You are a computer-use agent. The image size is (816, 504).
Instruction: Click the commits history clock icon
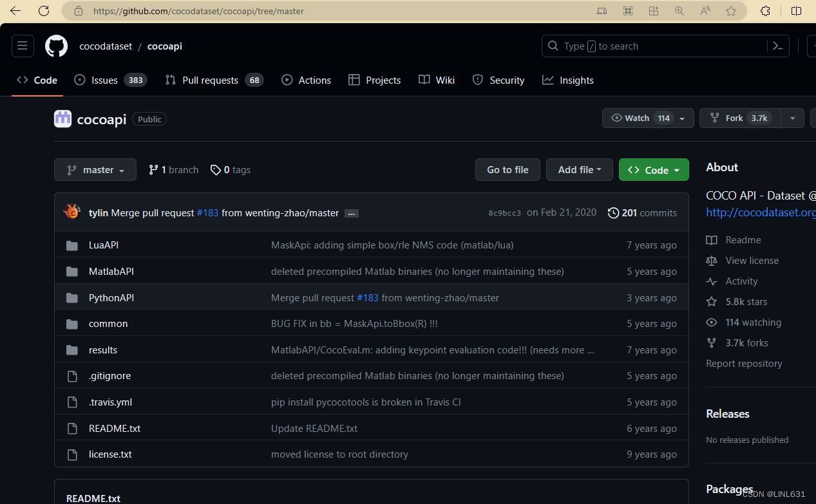[612, 212]
